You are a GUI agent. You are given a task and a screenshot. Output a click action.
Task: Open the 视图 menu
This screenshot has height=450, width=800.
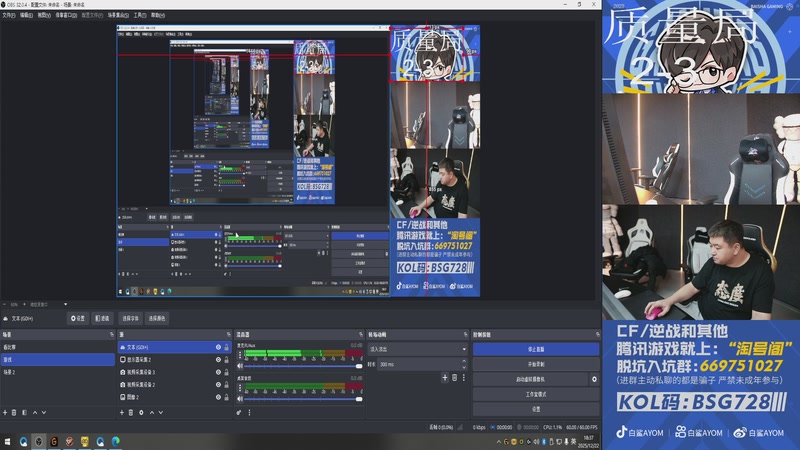click(x=44, y=15)
